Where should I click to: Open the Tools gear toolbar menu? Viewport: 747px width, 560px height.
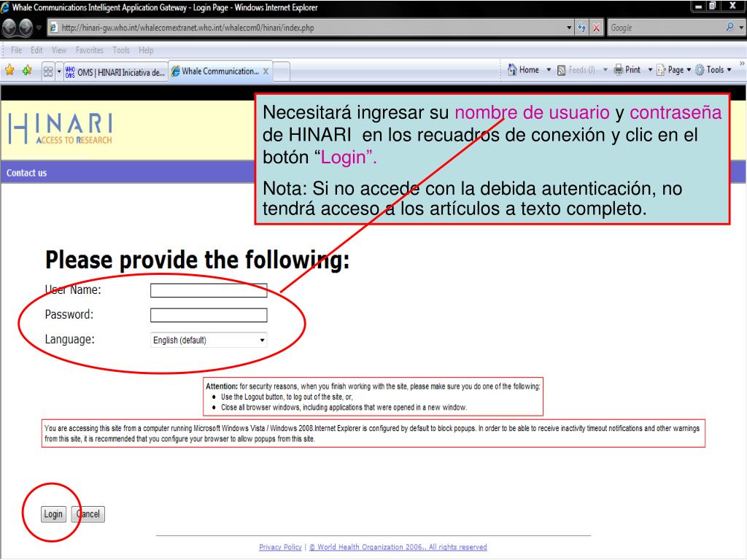(713, 70)
